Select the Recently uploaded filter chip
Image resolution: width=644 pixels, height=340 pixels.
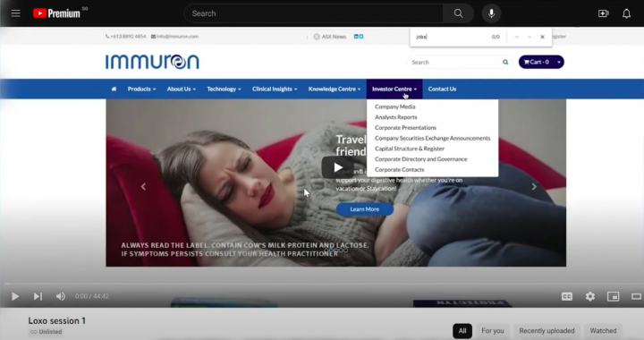tap(547, 331)
